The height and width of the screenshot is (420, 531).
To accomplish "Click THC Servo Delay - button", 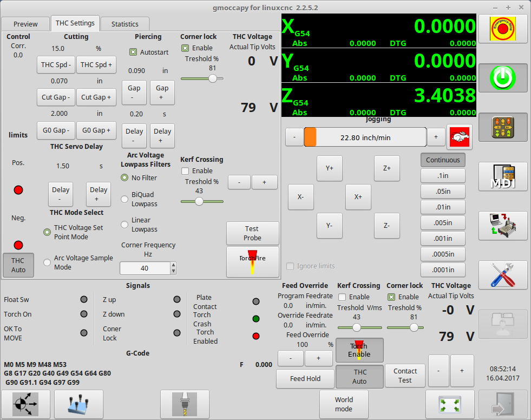I will click(x=61, y=194).
